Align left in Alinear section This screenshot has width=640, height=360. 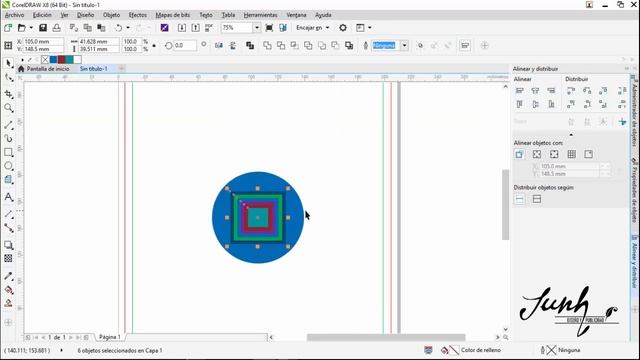click(520, 91)
